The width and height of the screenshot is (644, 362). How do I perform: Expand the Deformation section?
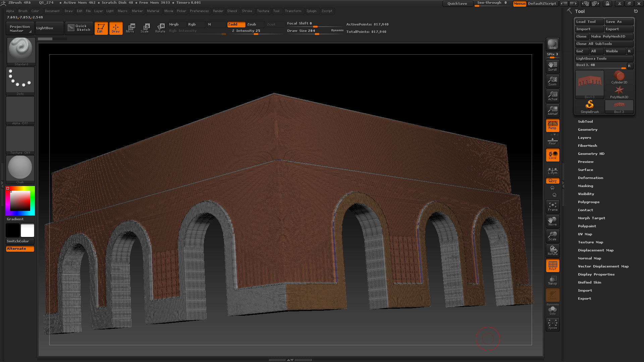tap(590, 178)
